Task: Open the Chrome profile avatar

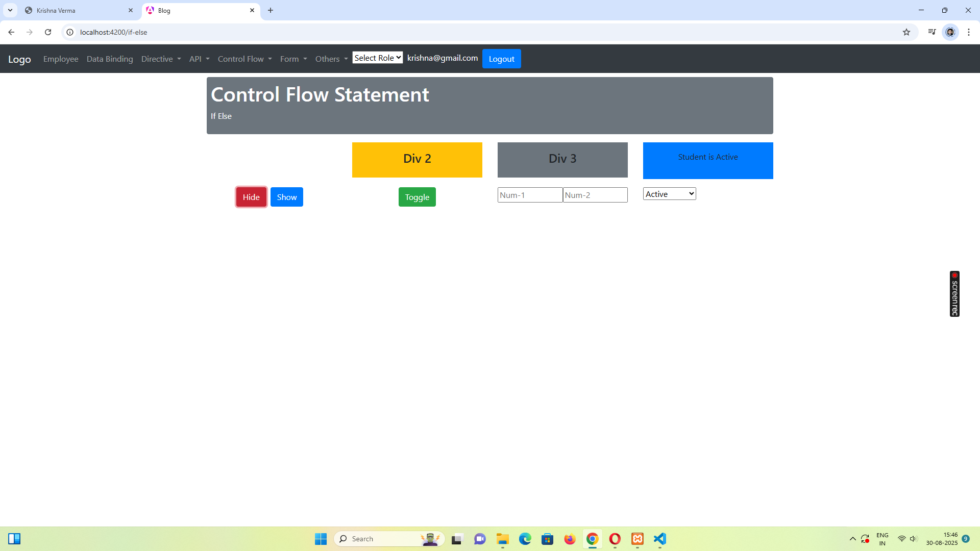Action: (950, 32)
